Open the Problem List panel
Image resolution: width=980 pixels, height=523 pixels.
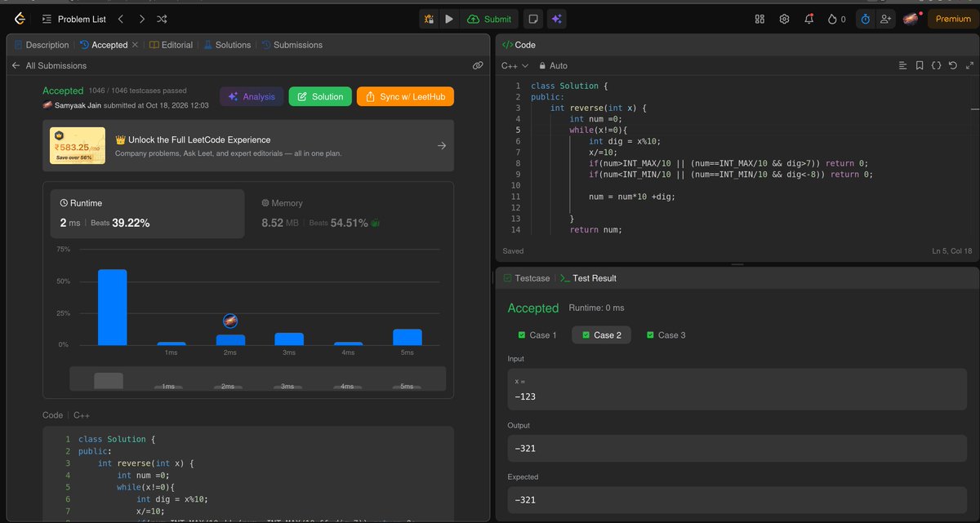coord(73,19)
